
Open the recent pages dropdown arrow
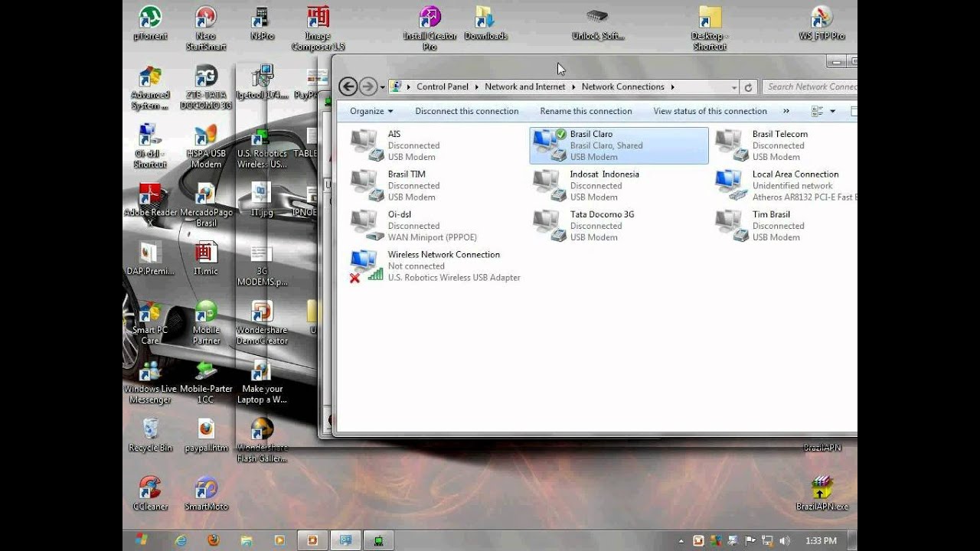(383, 87)
